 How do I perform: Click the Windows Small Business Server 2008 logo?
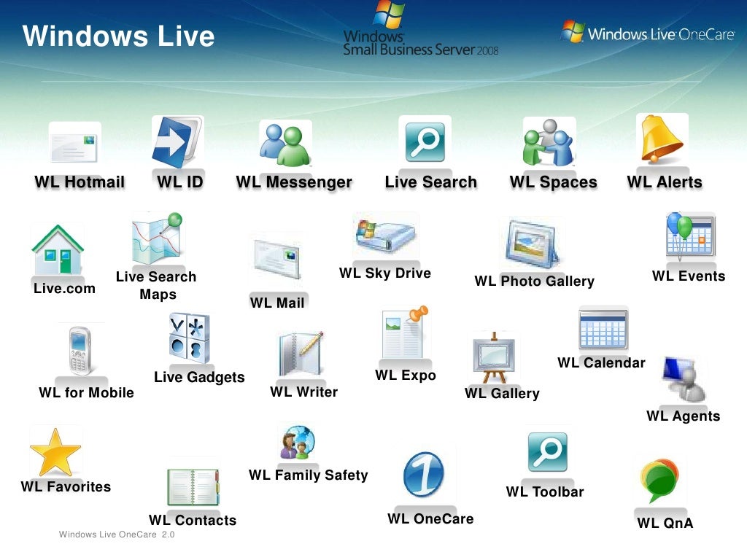tap(420, 28)
